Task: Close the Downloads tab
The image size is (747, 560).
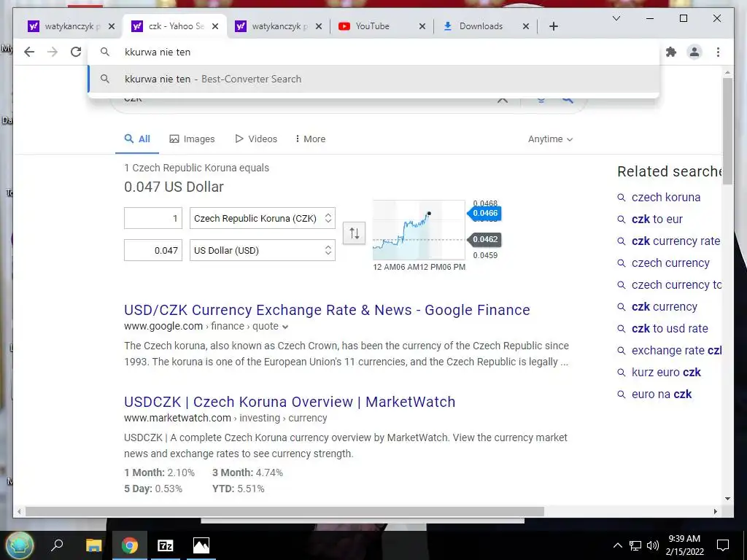Action: coord(526,26)
